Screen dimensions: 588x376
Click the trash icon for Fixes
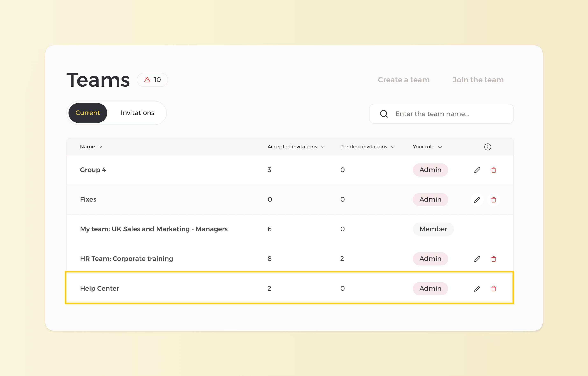coord(494,200)
